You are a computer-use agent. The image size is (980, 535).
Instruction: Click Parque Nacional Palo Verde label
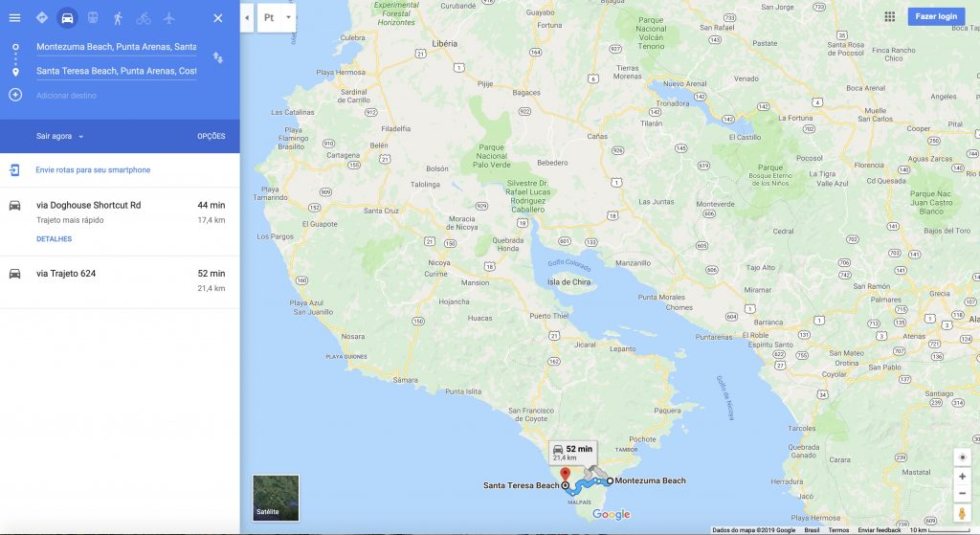click(x=491, y=156)
